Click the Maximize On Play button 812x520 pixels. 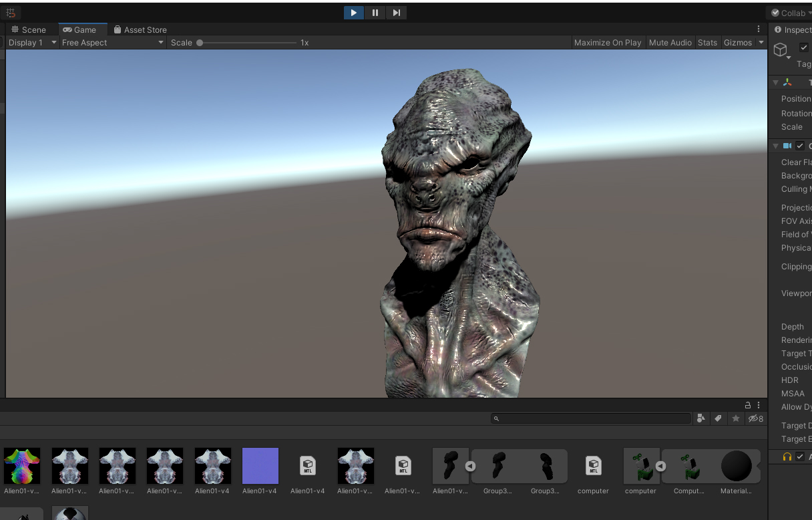607,43
